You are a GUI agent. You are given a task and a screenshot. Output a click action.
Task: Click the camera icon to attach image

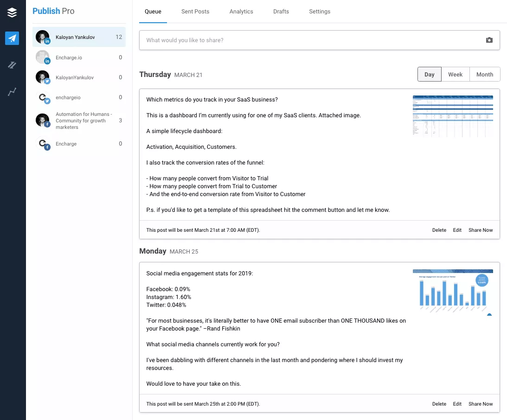pos(489,40)
